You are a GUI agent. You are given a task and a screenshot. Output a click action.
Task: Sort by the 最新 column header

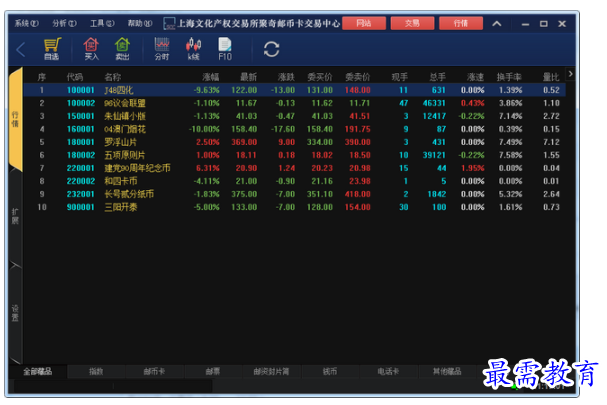coord(248,77)
